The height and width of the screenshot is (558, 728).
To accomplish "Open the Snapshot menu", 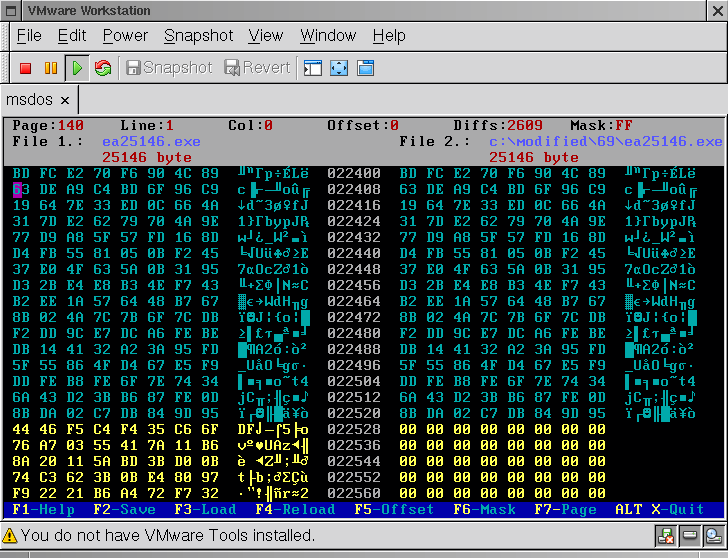I will tap(199, 36).
